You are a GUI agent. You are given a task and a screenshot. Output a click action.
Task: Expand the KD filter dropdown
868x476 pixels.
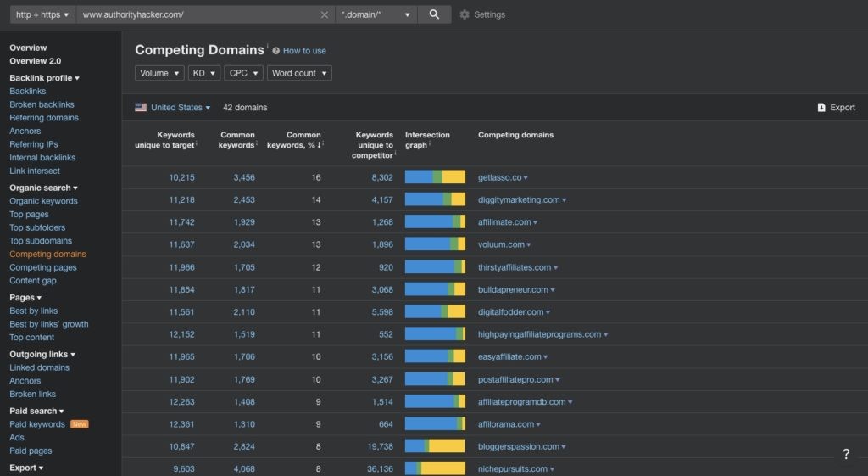coord(204,73)
